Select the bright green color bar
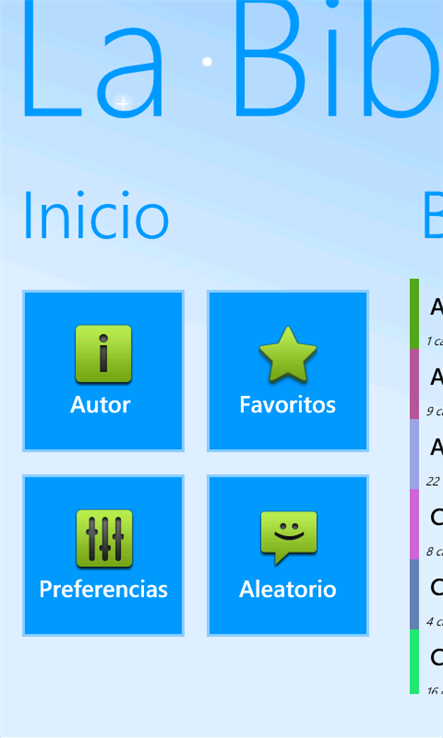 414,661
